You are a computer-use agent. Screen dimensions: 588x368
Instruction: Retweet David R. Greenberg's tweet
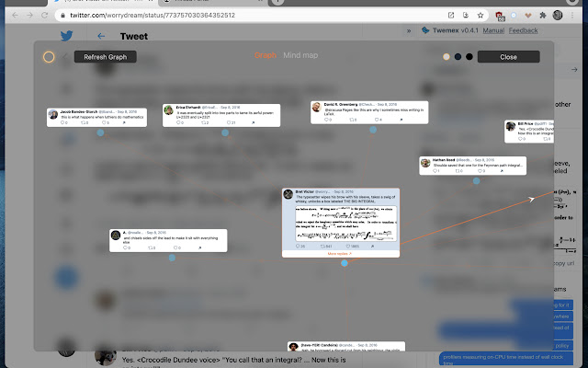coord(353,120)
